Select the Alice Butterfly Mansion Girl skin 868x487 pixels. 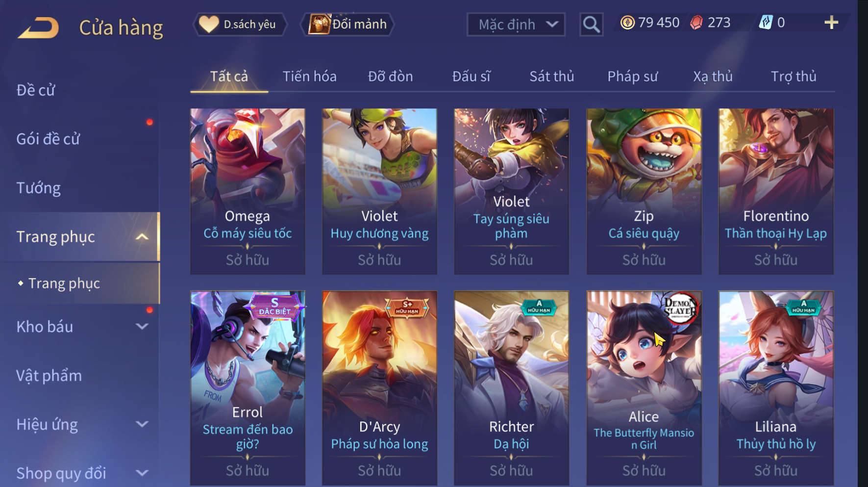(644, 387)
